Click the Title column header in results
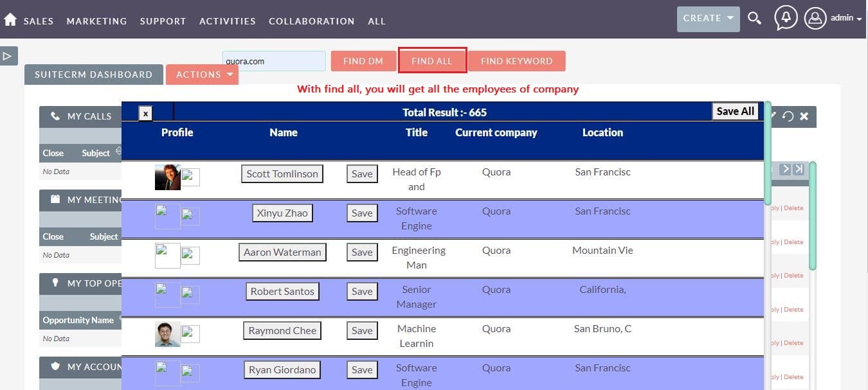The width and height of the screenshot is (868, 390). (x=417, y=132)
